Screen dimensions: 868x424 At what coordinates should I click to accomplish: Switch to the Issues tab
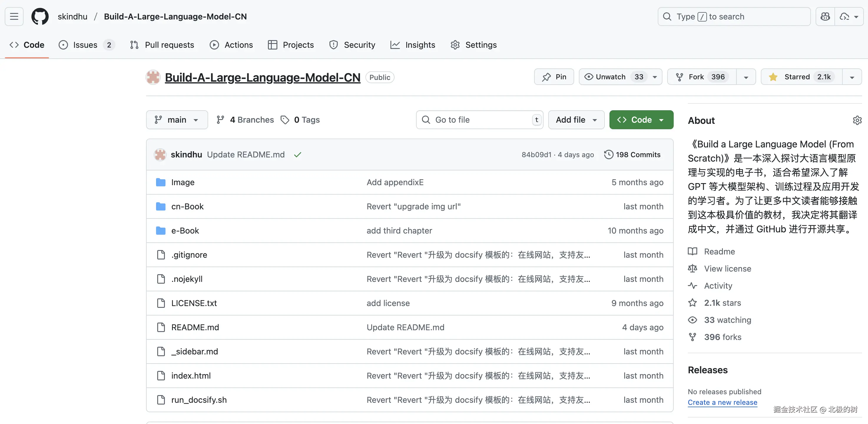pyautogui.click(x=85, y=45)
